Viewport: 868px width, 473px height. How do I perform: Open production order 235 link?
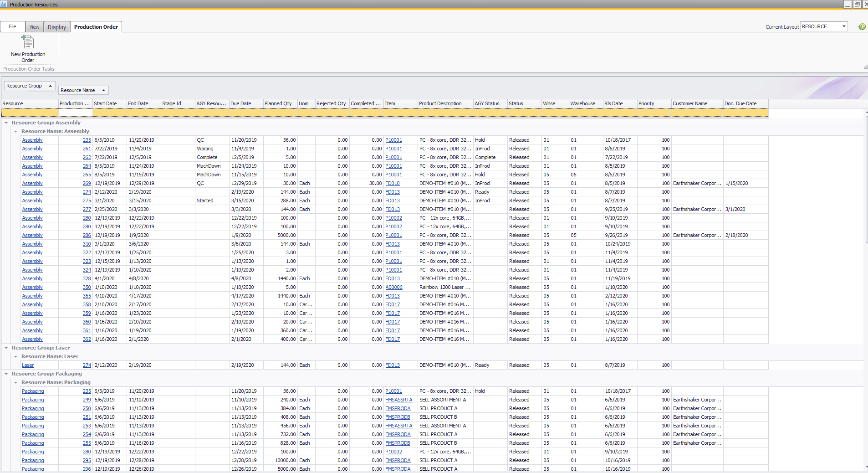coord(87,140)
